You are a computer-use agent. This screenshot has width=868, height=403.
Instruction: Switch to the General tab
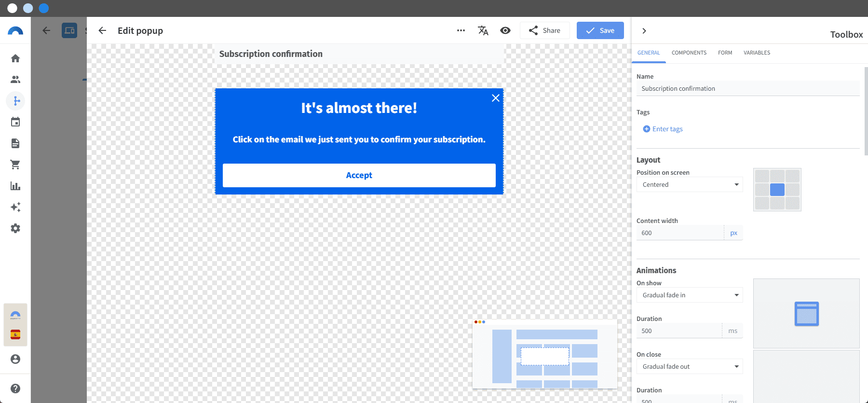(x=649, y=53)
